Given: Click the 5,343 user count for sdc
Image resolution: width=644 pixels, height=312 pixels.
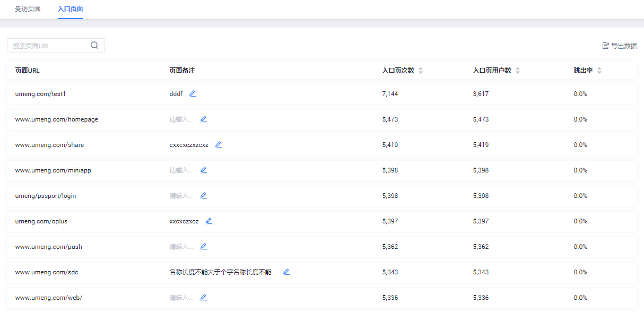Looking at the screenshot, I should [x=481, y=272].
